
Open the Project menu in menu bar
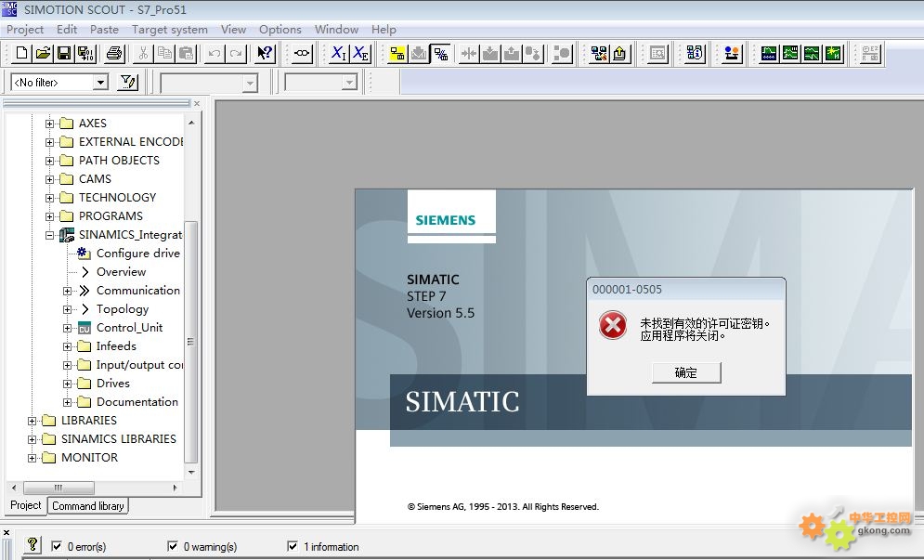[x=25, y=30]
